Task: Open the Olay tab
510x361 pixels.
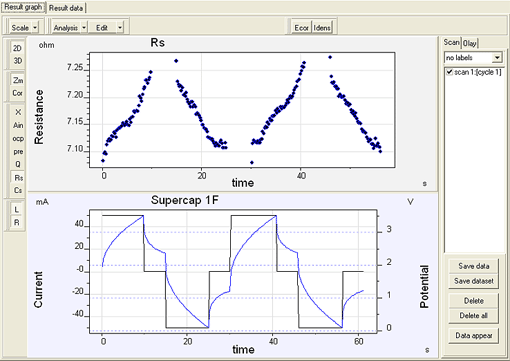Action: 470,43
